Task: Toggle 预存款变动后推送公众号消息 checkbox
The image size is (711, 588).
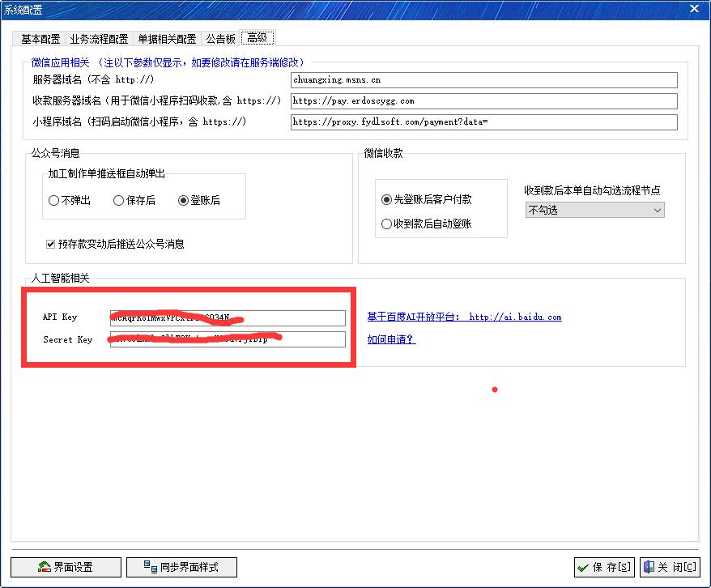Action: [x=52, y=244]
